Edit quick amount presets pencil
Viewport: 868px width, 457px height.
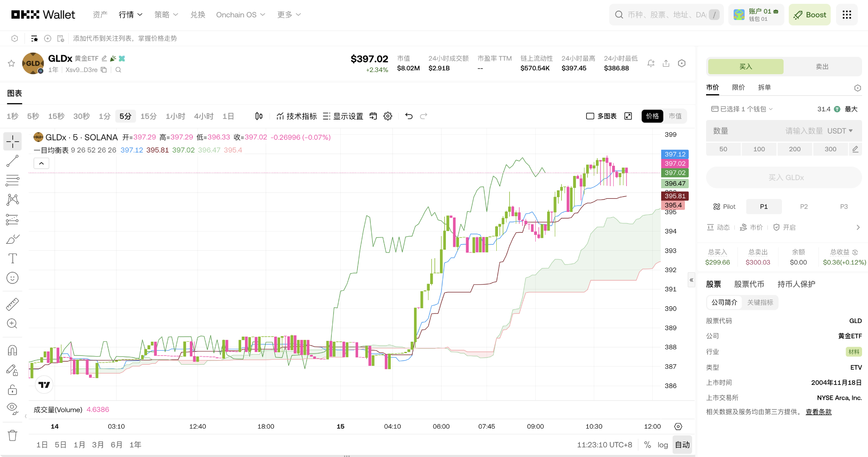[x=855, y=149]
